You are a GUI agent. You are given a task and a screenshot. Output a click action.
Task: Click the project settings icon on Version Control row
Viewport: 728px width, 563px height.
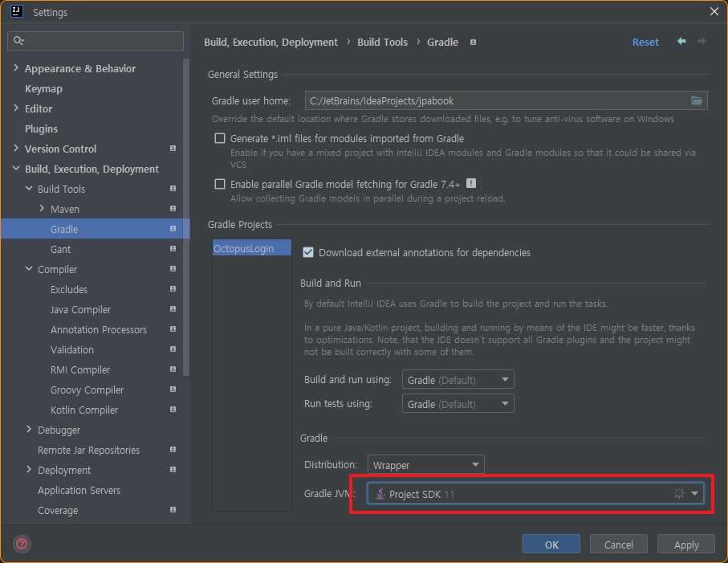pos(173,149)
